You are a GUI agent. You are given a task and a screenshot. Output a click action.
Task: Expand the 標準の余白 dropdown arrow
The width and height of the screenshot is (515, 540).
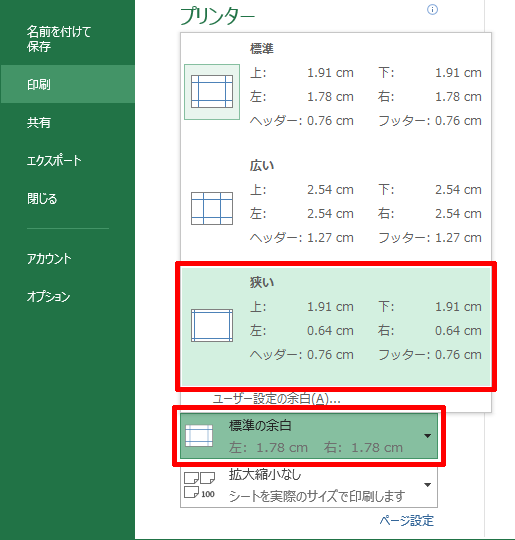pyautogui.click(x=428, y=436)
